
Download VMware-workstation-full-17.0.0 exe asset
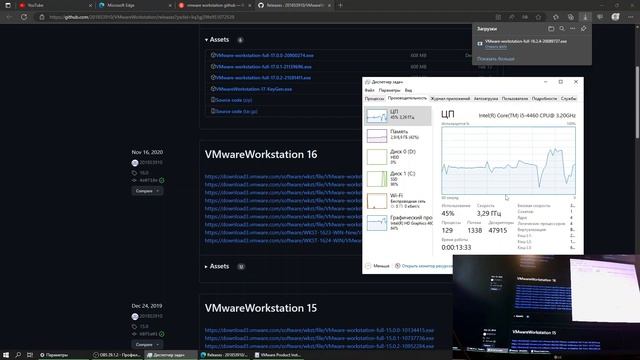(x=264, y=55)
